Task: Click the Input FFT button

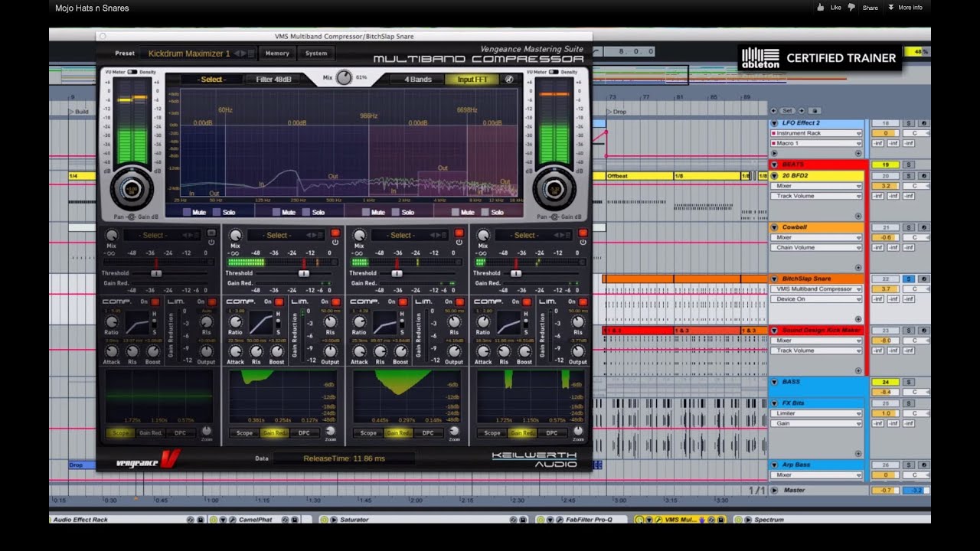Action: pyautogui.click(x=473, y=80)
